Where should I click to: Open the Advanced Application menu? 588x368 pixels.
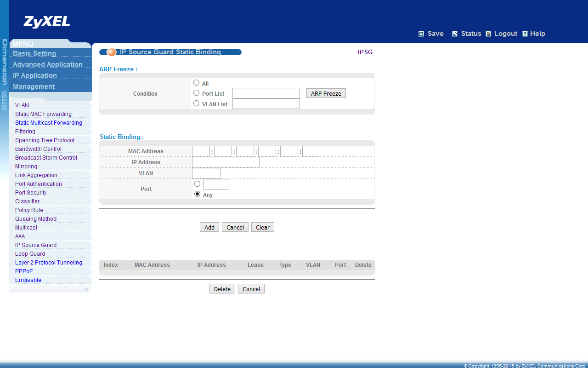[48, 64]
